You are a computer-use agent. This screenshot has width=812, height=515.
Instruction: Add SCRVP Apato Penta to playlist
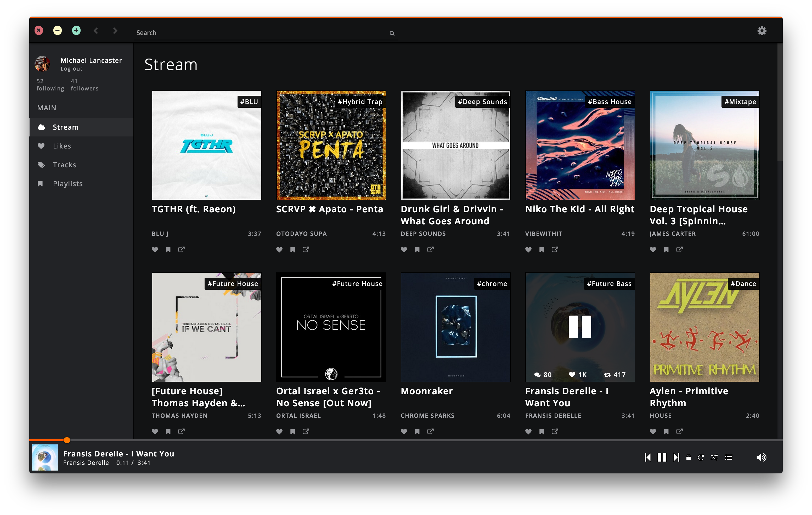point(293,250)
